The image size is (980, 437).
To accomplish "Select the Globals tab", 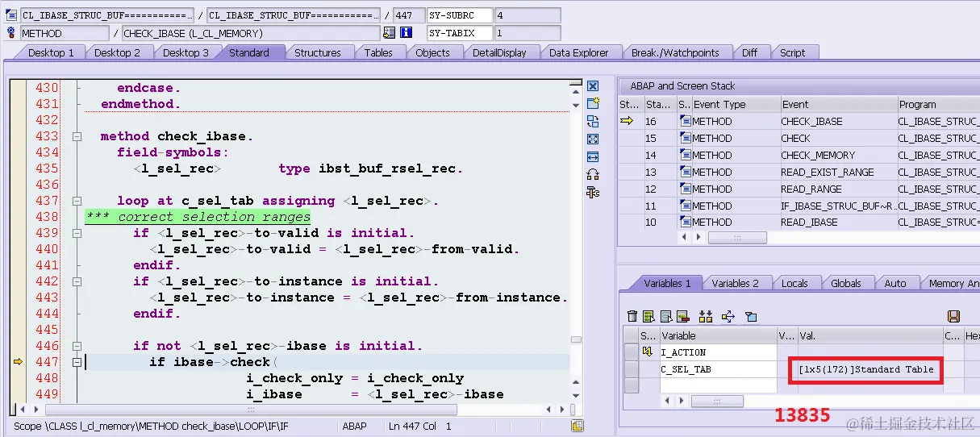I will click(846, 283).
